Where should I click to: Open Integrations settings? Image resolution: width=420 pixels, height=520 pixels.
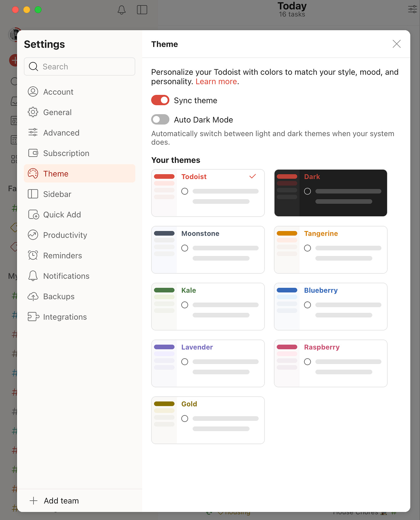80,317
